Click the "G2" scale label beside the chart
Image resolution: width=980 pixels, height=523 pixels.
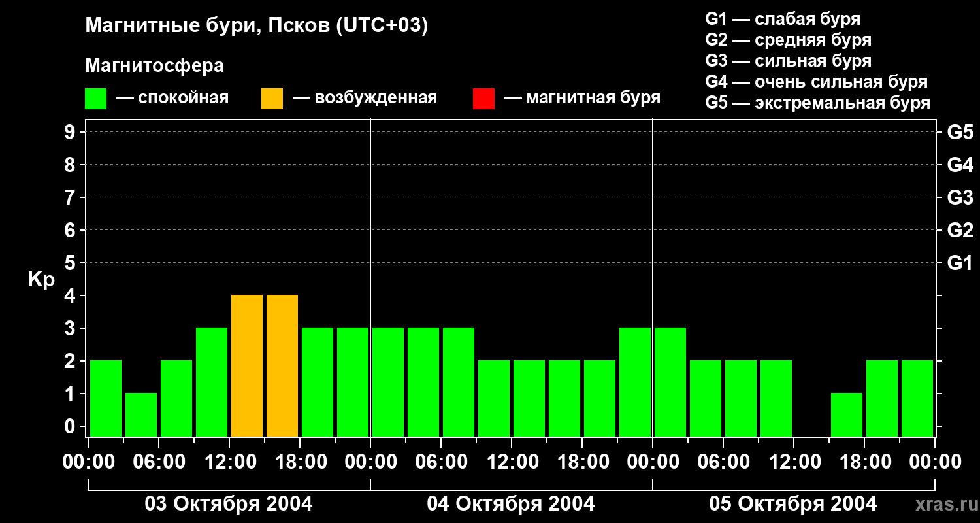coord(960,230)
